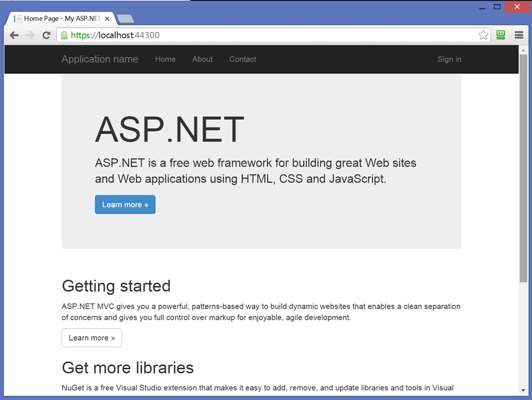This screenshot has height=400, width=532.
Task: Close the browser window with red X
Action: pyautogui.click(x=517, y=7)
